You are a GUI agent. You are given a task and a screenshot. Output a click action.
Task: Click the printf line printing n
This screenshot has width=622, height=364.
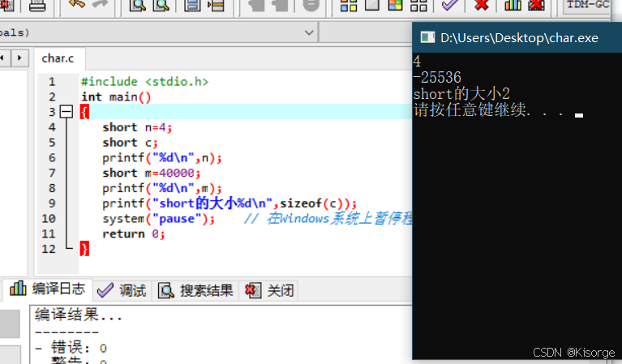162,158
